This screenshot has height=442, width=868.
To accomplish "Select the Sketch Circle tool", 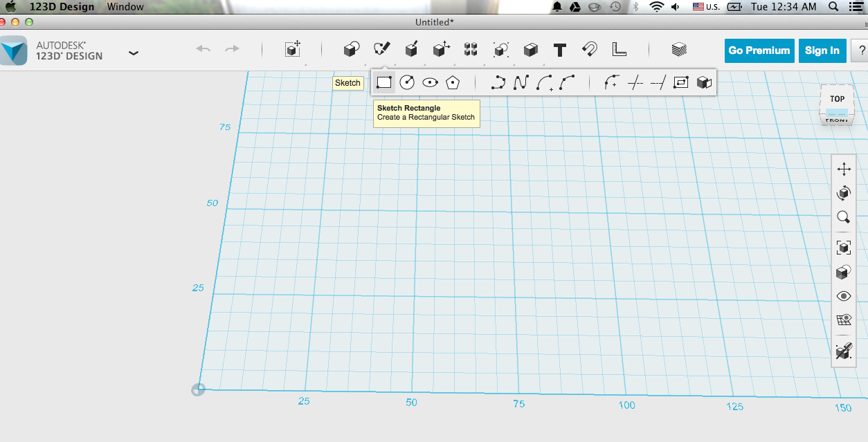I will pyautogui.click(x=407, y=83).
